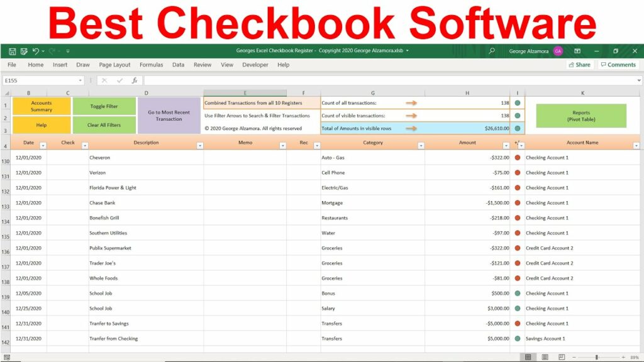
Task: Click the zoom out minus button
Action: click(574, 358)
